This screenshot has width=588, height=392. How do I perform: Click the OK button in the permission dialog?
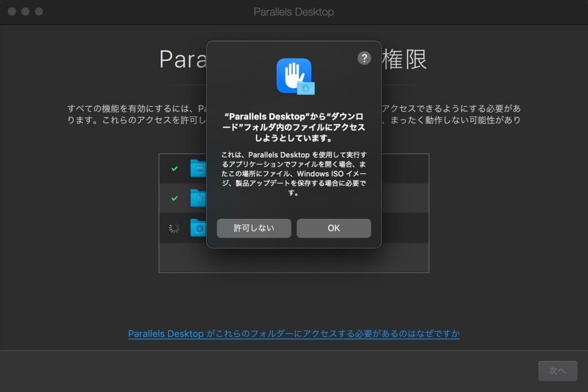pos(334,228)
